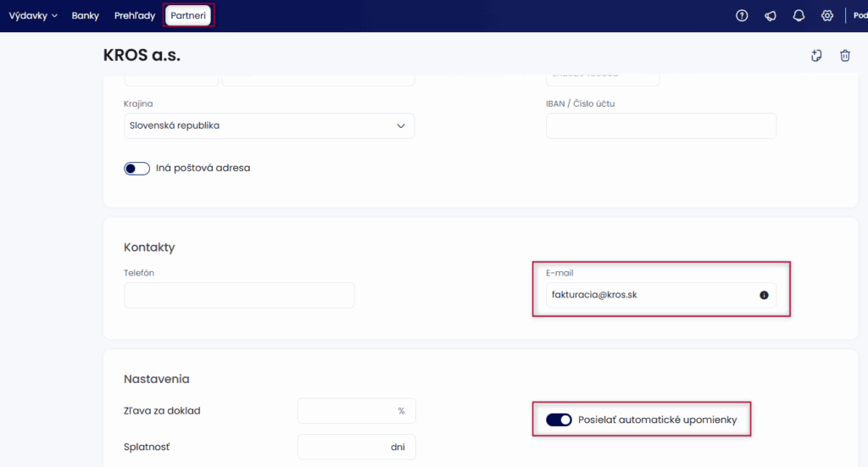Click the info icon in E-mail field
Viewport: 868px width, 467px height.
tap(764, 295)
